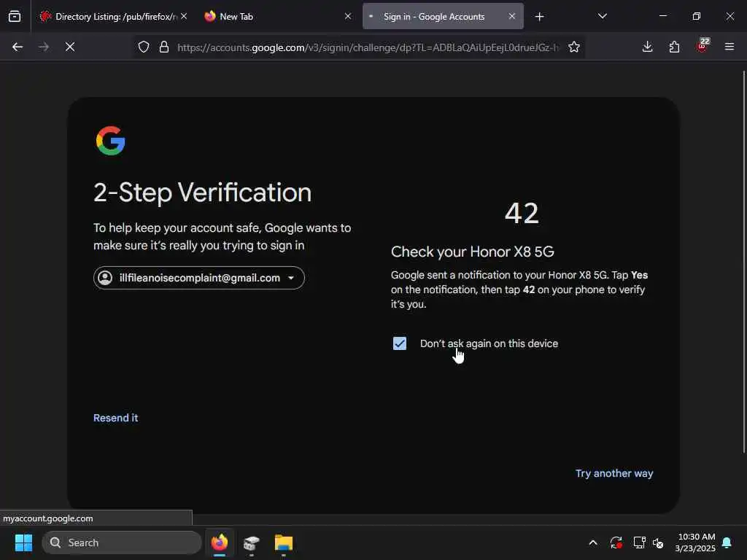Click the address bar URL field
Image resolution: width=747 pixels, height=560 pixels.
coord(368,47)
